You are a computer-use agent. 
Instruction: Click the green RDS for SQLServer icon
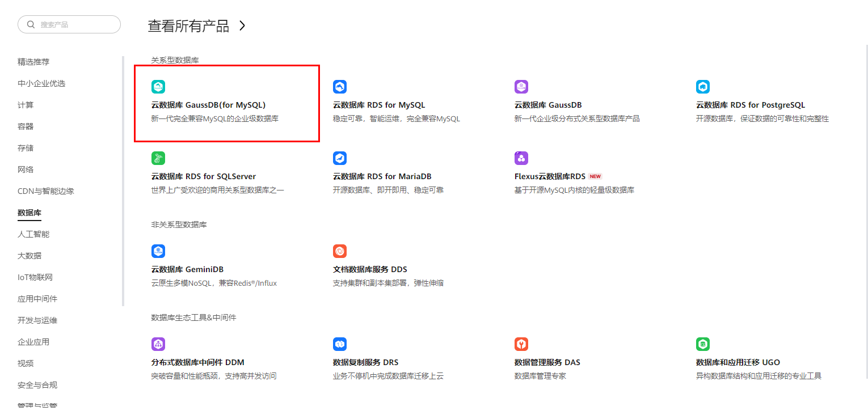click(158, 158)
